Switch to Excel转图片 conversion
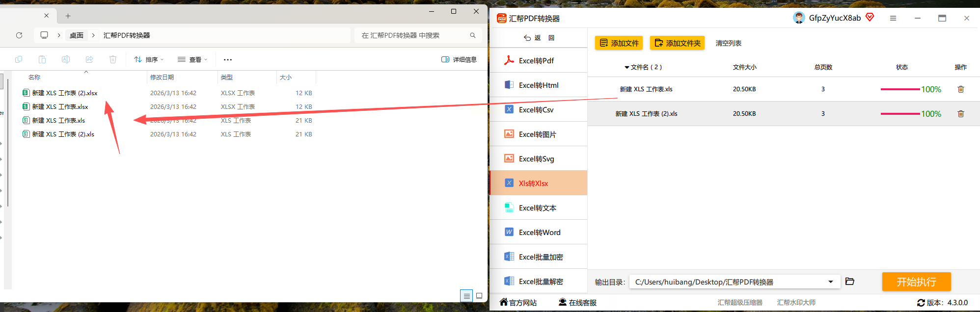The image size is (980, 312). point(539,134)
